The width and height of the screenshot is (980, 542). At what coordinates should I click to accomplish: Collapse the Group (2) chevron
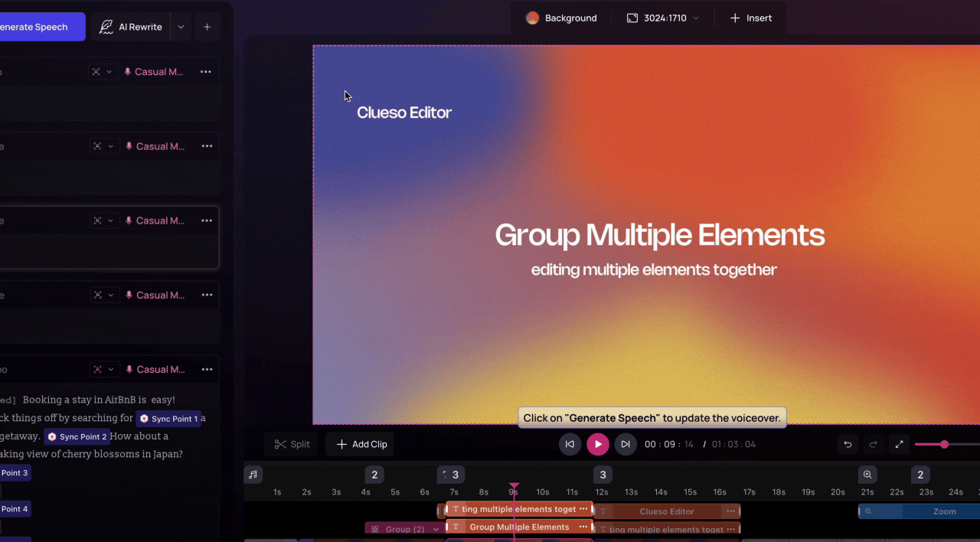(x=436, y=529)
